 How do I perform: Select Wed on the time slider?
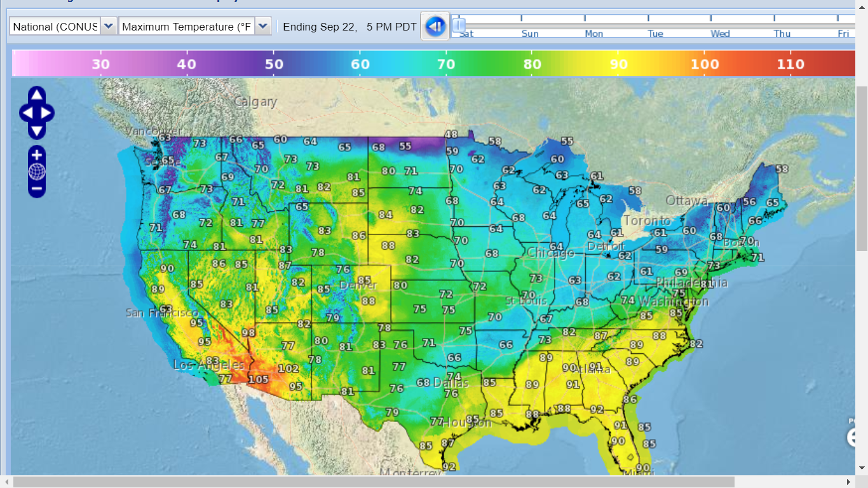pos(720,33)
